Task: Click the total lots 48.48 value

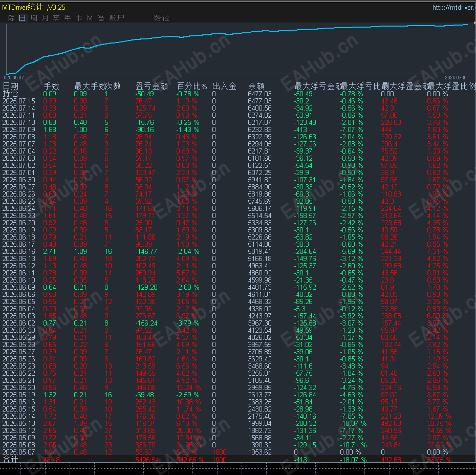Action: coord(52,460)
